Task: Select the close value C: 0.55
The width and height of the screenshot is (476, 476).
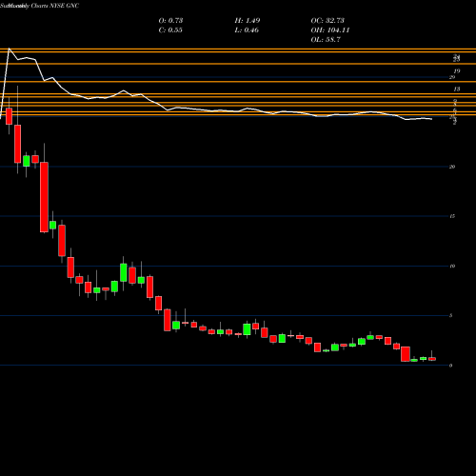Action: pyautogui.click(x=170, y=30)
